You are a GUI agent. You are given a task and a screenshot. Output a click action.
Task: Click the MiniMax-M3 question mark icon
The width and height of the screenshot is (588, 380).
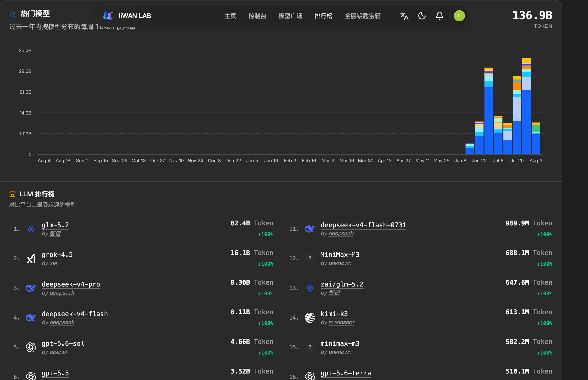(x=310, y=259)
